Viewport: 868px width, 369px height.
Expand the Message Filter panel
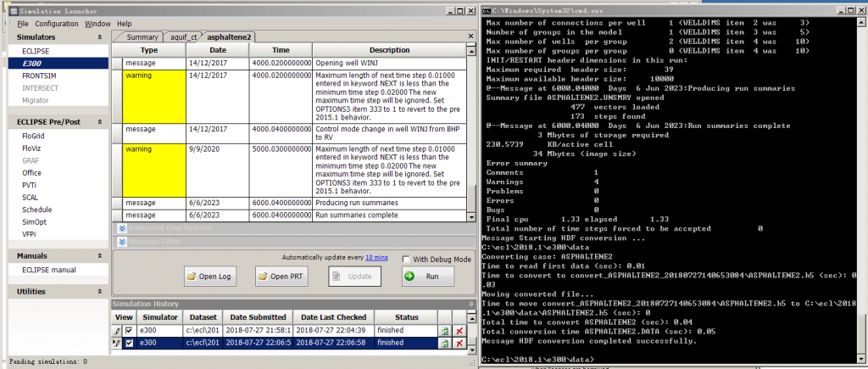[122, 242]
